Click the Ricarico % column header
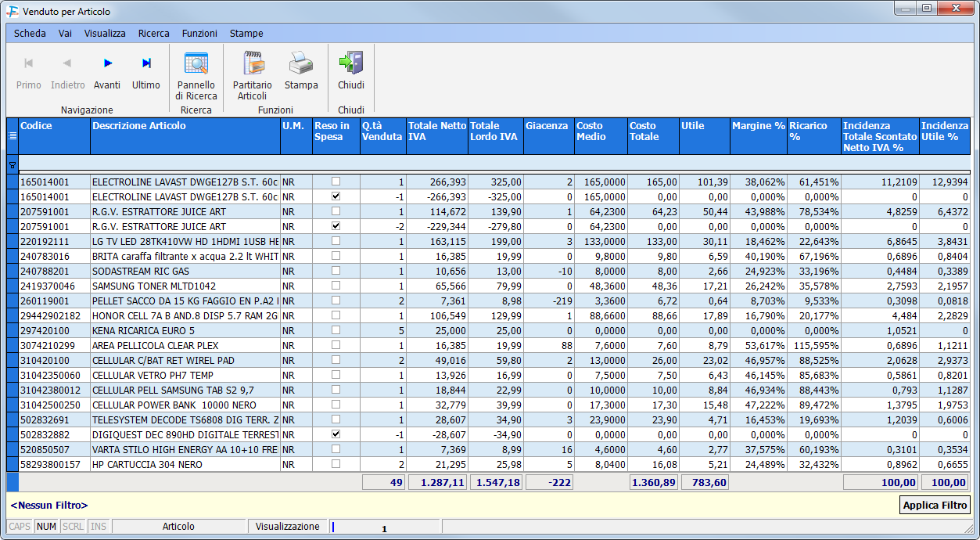This screenshot has height=540, width=980. tap(814, 136)
